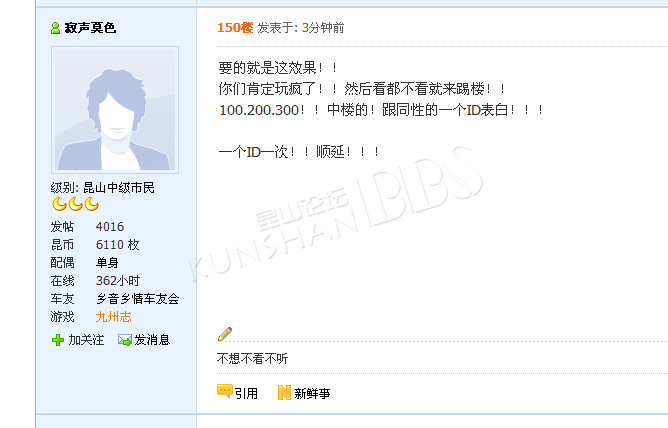Viewport: 668px width, 428px height.
Task: Click the user avatar image
Action: click(115, 110)
